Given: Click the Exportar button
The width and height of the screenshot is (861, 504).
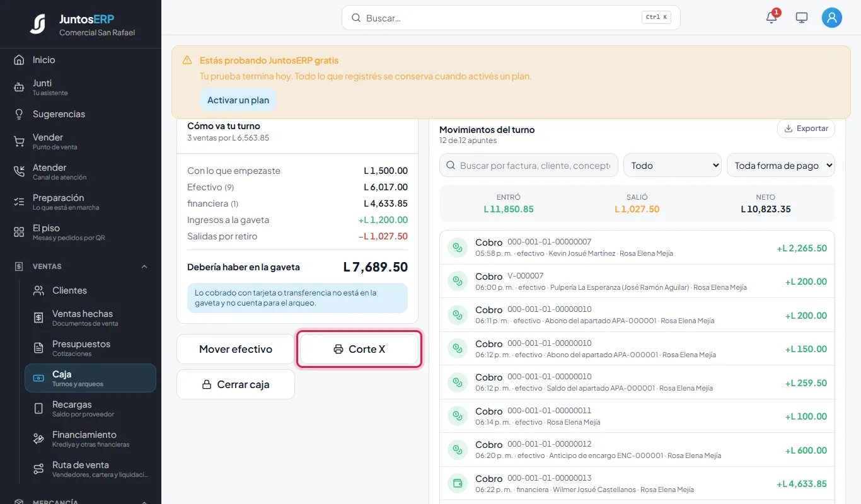Looking at the screenshot, I should [x=806, y=129].
